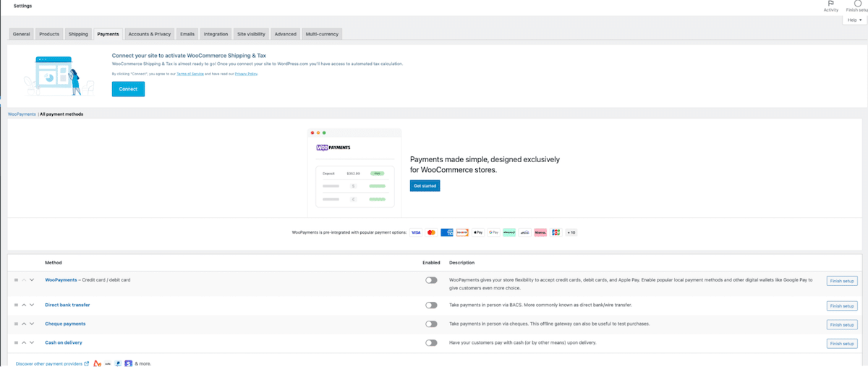Click Finish setup for Cheque payments
Image resolution: width=868 pixels, height=367 pixels.
842,324
